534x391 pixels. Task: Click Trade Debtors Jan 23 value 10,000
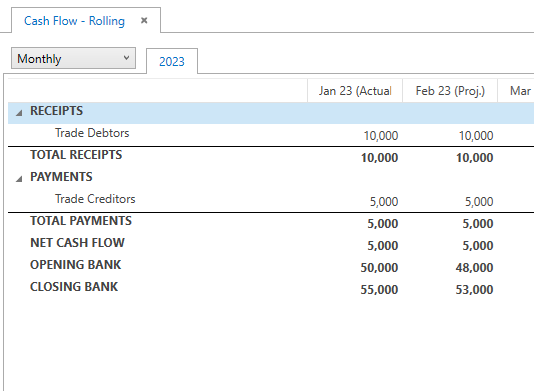tap(381, 136)
